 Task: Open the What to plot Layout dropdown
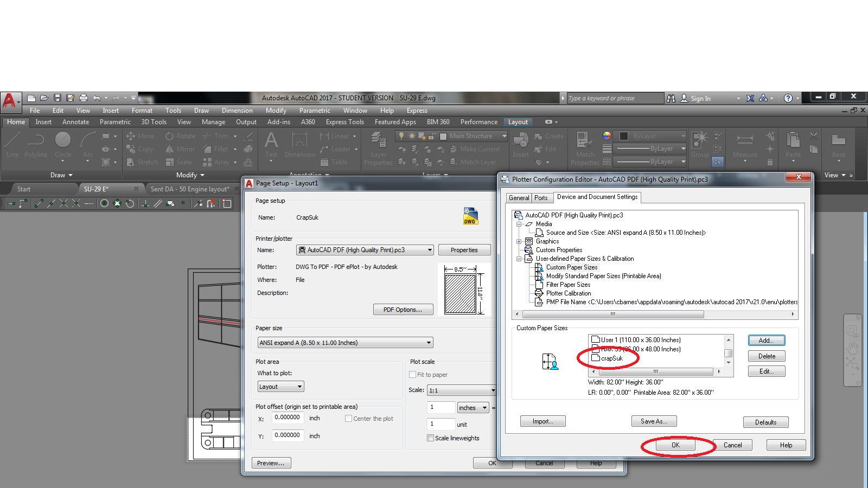click(280, 387)
